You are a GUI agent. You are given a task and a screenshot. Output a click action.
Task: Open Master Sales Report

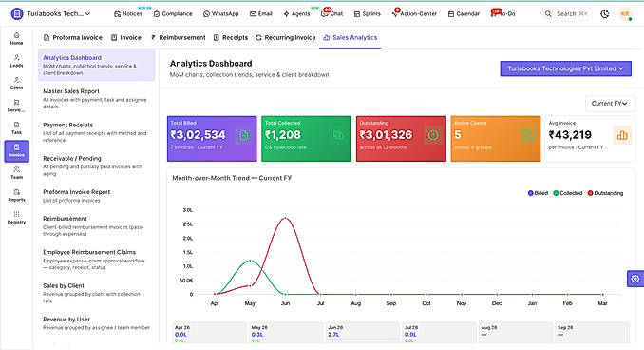[x=96, y=98]
